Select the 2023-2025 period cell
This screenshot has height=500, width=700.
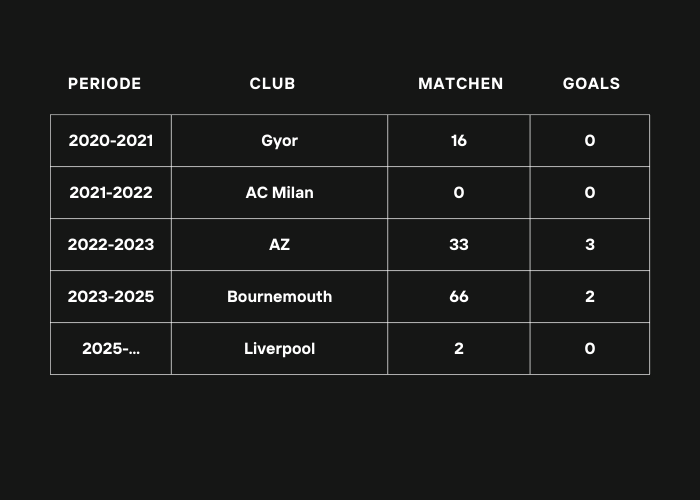click(x=111, y=296)
